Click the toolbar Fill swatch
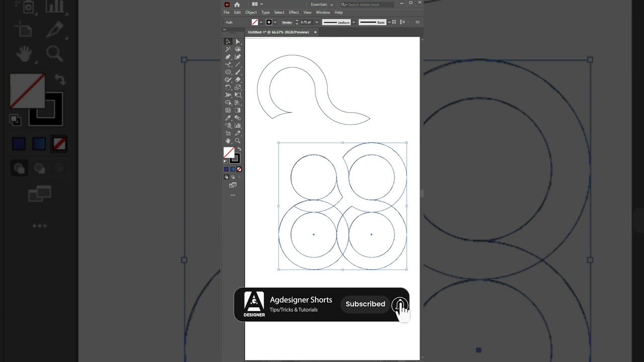644x362 pixels. (229, 153)
